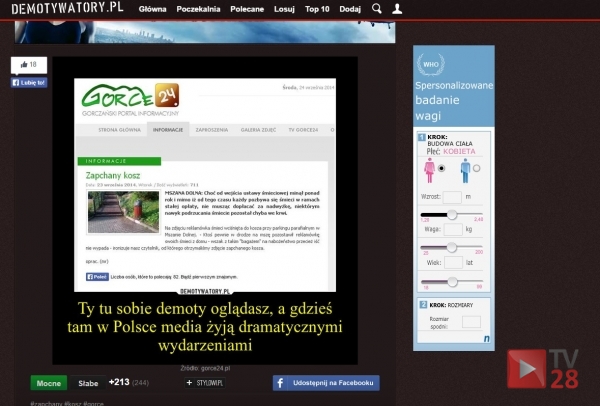Focus the Wiek lat input field
Viewport: 600px width, 406px height.
tap(453, 263)
